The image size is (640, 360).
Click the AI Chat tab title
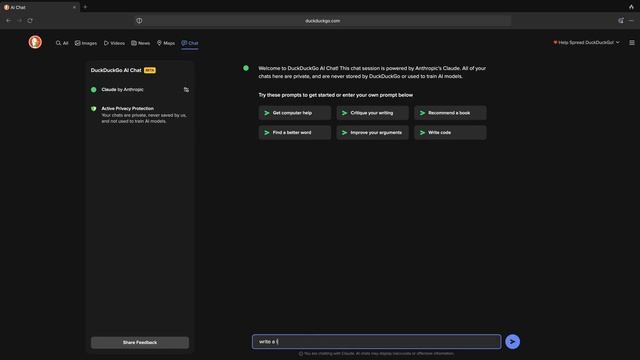click(18, 7)
